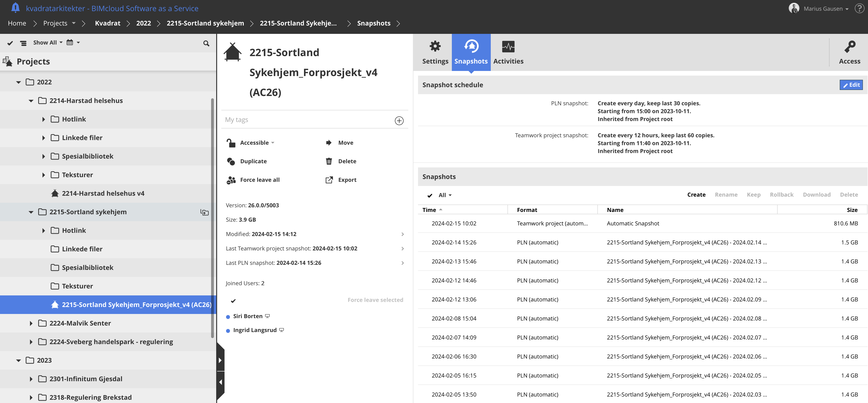
Task: Click the Delete trash icon
Action: 329,162
